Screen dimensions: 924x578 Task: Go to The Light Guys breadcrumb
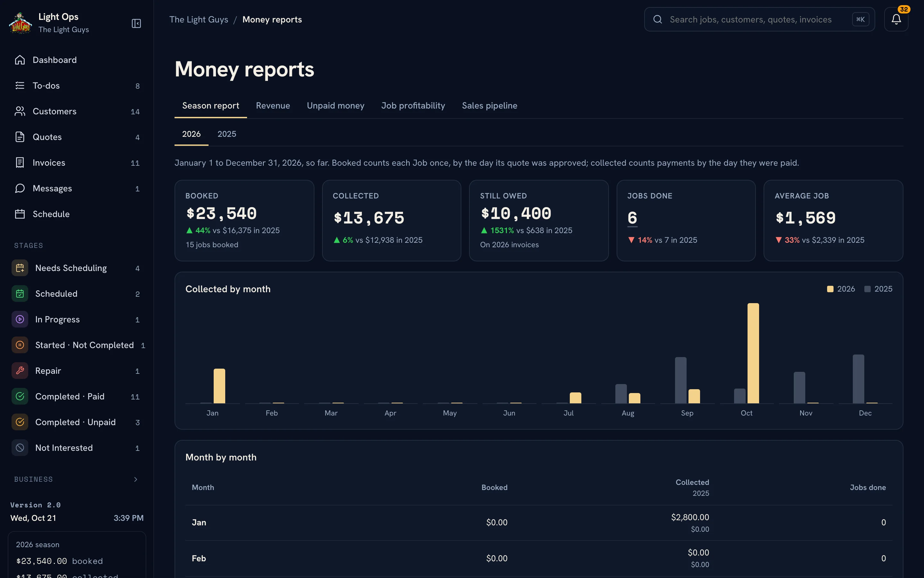click(199, 20)
